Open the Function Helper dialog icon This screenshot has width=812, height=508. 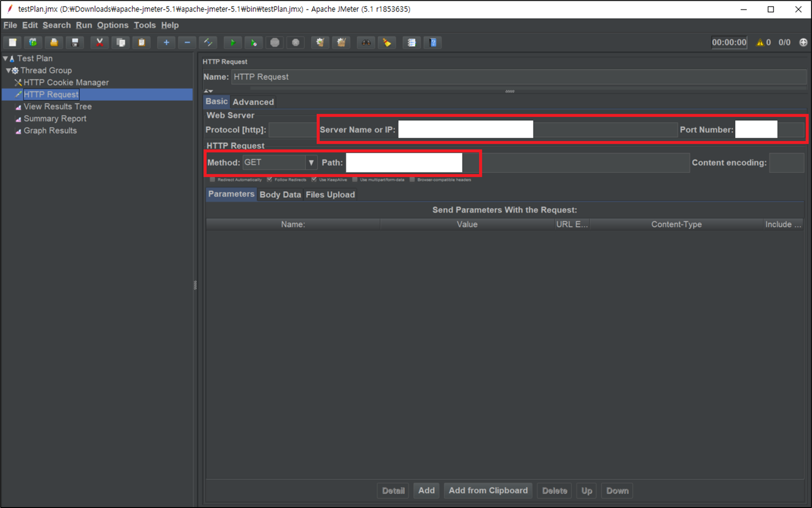(411, 42)
